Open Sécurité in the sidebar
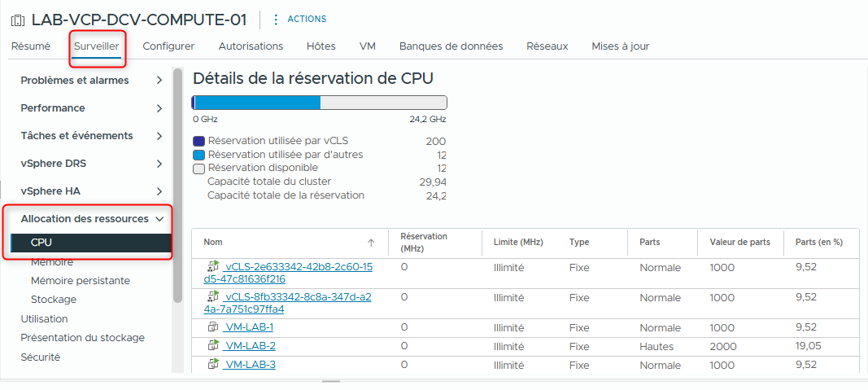 [41, 357]
